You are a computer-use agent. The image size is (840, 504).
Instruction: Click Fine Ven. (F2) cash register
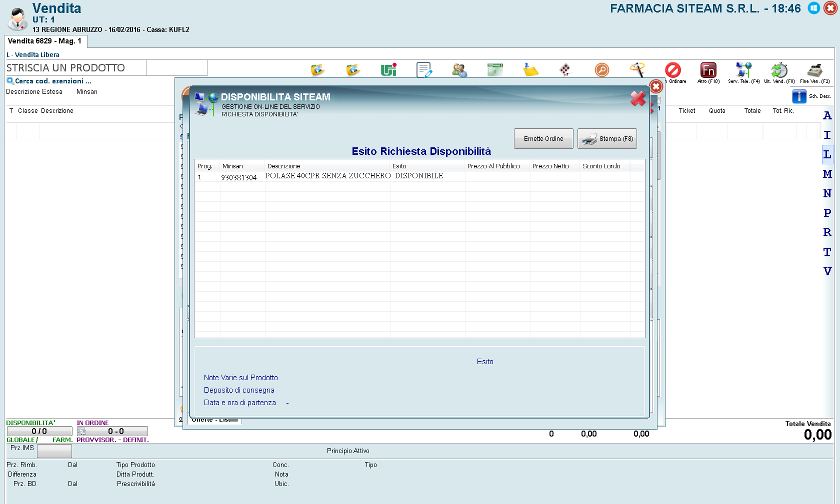pos(815,70)
